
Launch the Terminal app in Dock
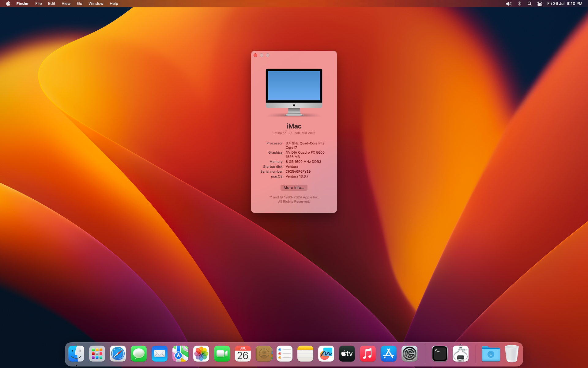pos(440,354)
